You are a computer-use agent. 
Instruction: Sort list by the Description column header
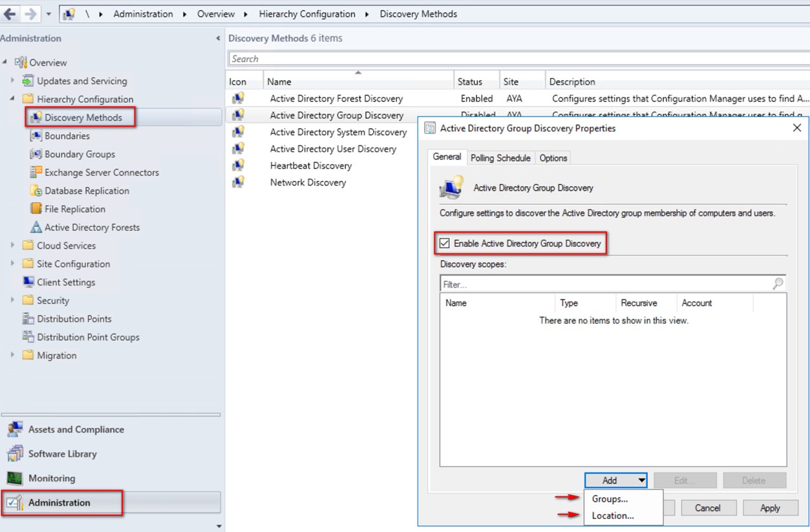(x=677, y=81)
